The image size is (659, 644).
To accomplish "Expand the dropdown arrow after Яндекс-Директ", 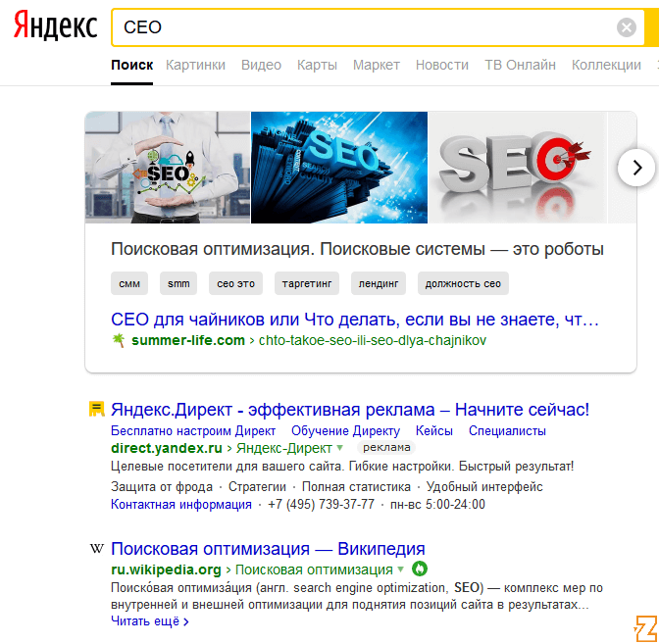I will tap(340, 448).
